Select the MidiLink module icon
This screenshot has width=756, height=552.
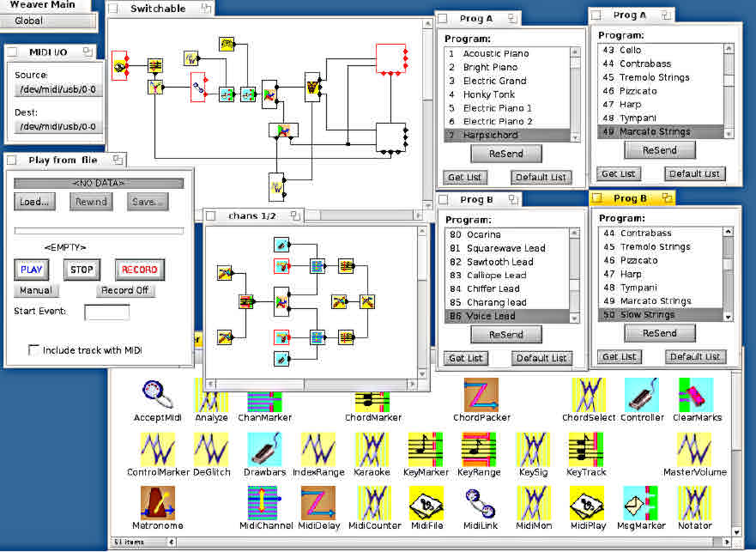pos(480,503)
